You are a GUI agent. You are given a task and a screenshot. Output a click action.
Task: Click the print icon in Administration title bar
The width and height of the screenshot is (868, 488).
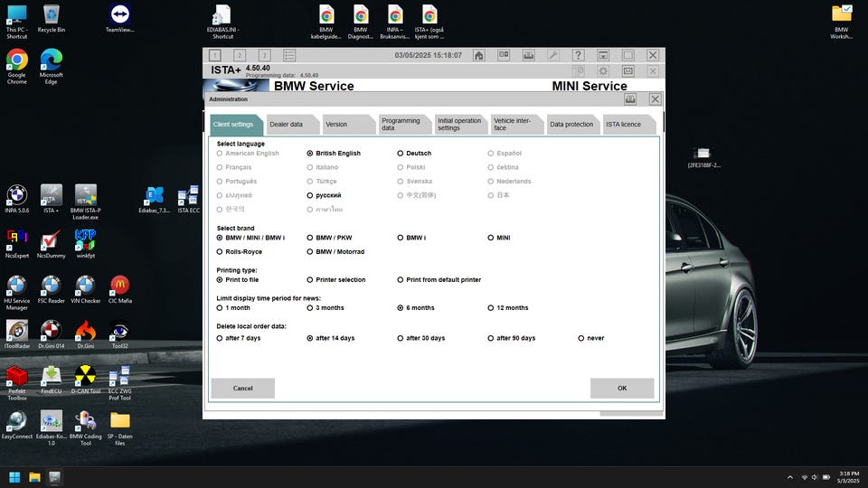(x=630, y=99)
